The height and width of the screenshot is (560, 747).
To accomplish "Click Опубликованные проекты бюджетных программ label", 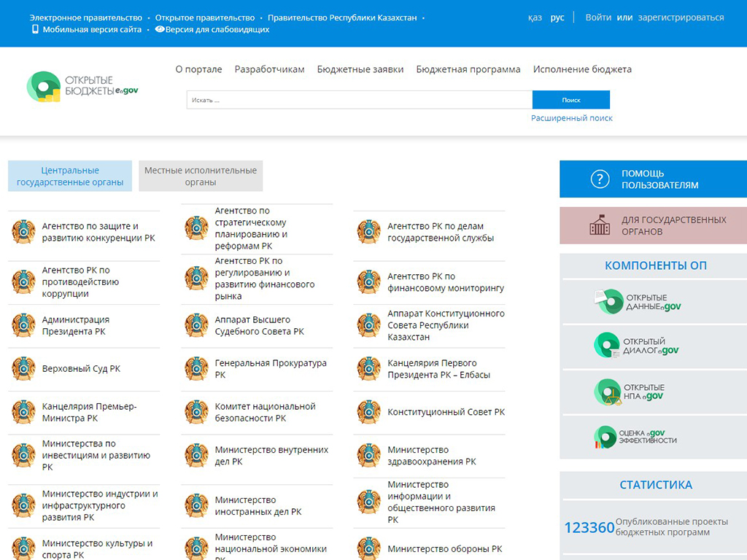I will 672,526.
